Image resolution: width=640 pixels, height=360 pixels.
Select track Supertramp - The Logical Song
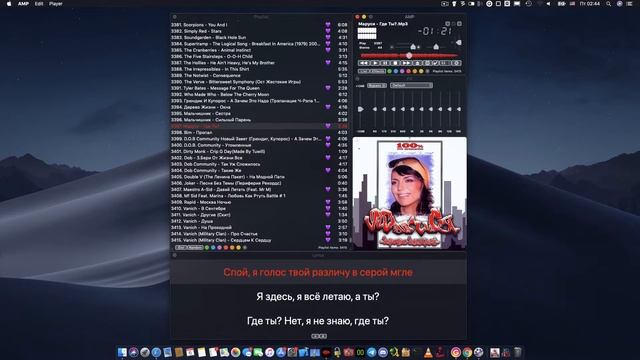260,44
